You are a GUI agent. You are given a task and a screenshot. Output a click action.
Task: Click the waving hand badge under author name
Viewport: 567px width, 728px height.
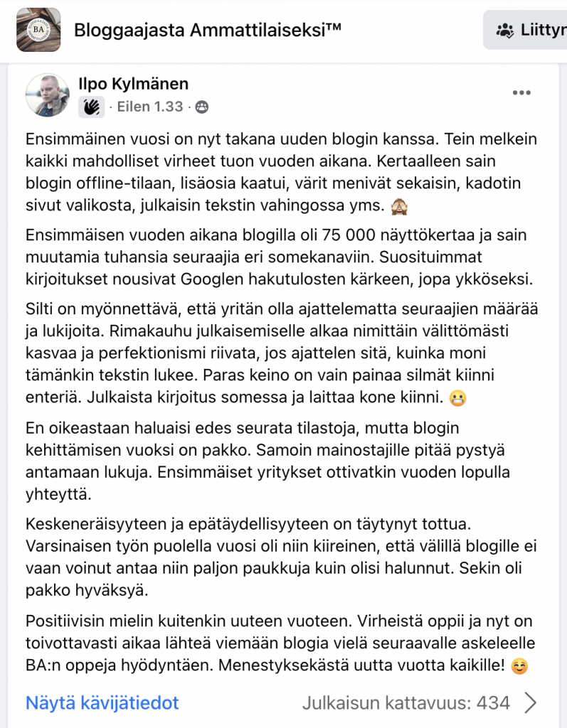pyautogui.click(x=91, y=107)
